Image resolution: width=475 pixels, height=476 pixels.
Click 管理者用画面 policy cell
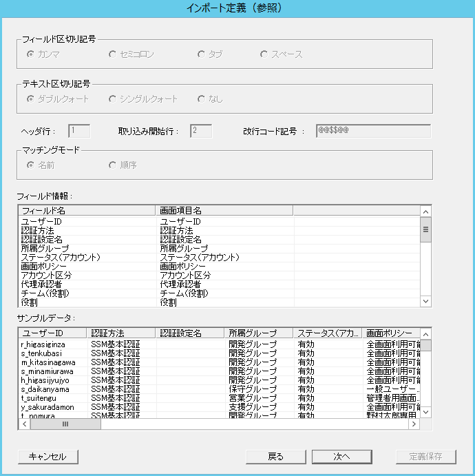point(393,398)
